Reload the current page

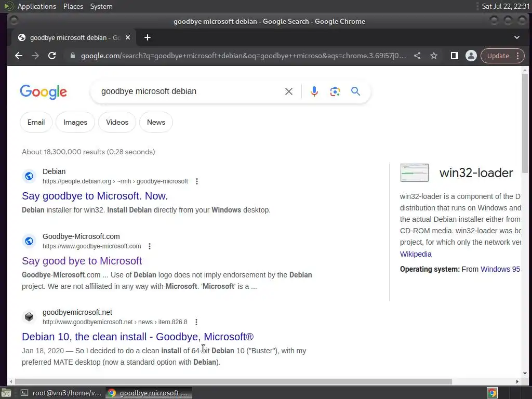(x=52, y=56)
